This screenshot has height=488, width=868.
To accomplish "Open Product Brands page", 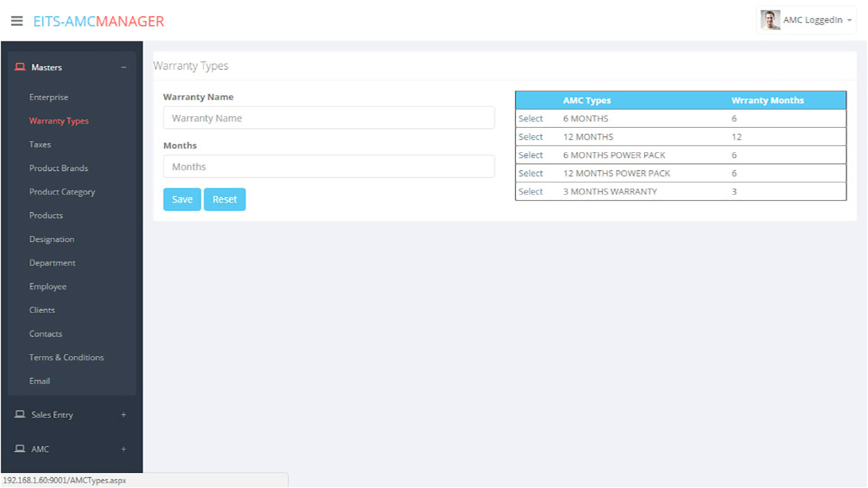I will pos(58,168).
